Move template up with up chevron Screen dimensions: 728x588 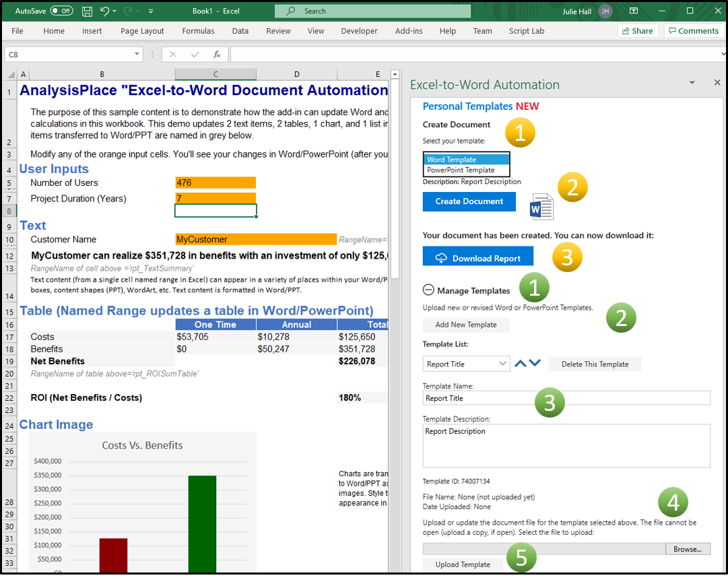click(521, 363)
